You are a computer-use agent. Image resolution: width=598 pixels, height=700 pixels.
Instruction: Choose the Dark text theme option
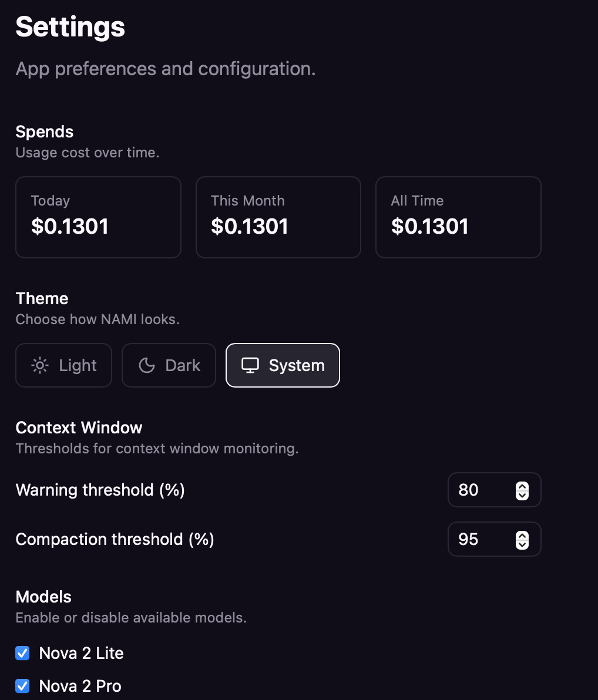coord(183,366)
